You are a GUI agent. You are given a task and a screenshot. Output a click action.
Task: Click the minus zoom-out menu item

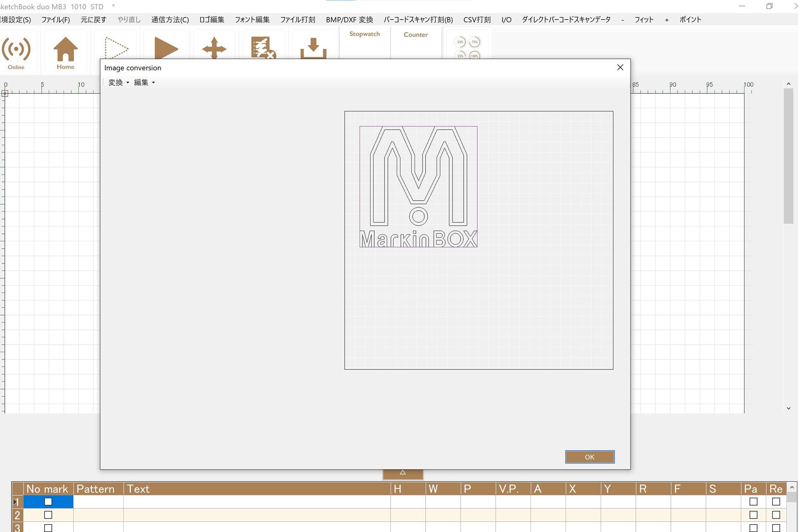[623, 20]
